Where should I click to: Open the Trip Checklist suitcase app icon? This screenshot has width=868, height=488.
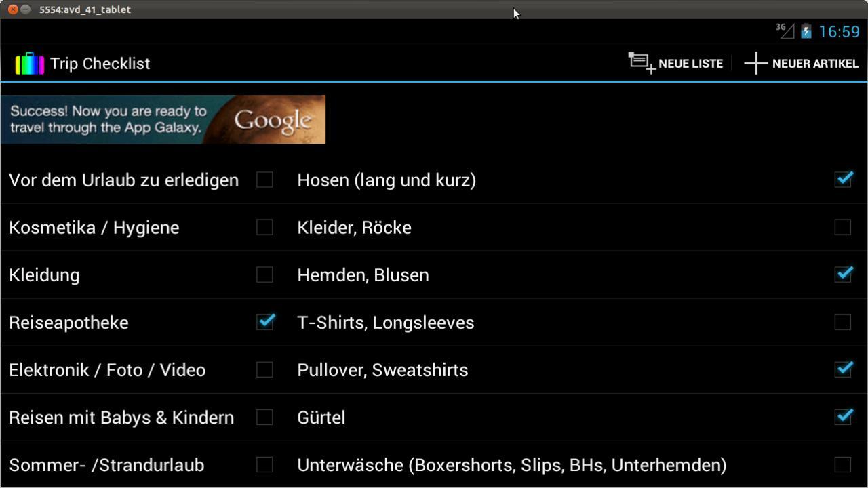pyautogui.click(x=30, y=64)
